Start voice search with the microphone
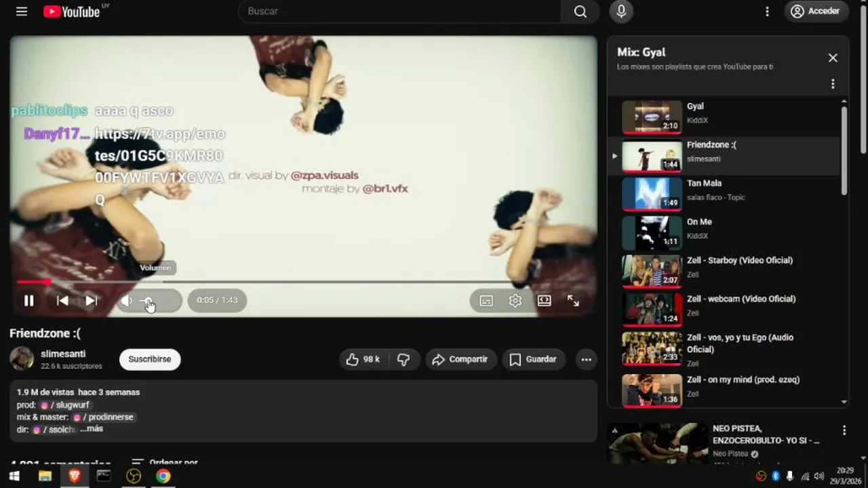868x488 pixels. pyautogui.click(x=621, y=12)
